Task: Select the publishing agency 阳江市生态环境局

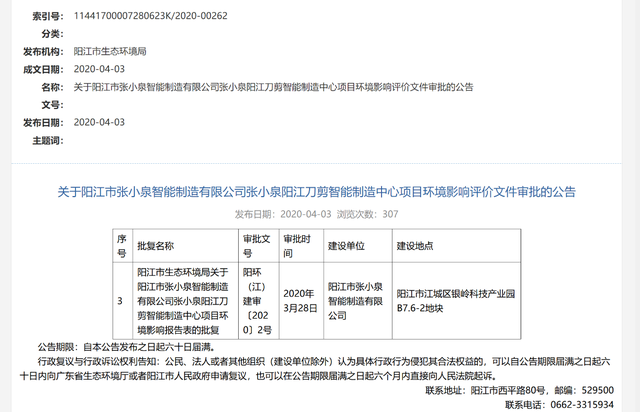Action: [110, 51]
